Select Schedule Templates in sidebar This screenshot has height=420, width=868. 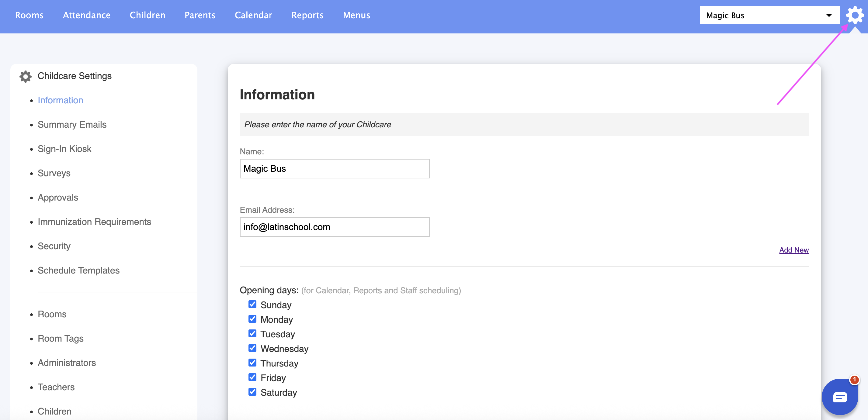pos(78,270)
